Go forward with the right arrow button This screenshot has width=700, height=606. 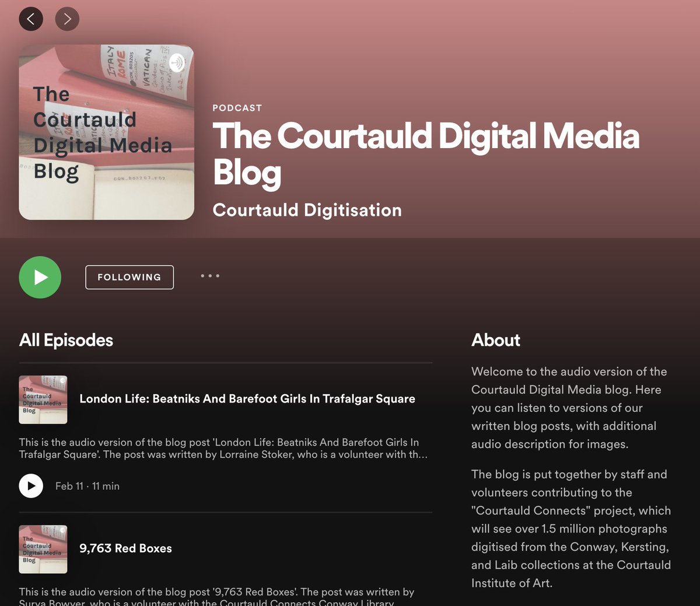pos(67,19)
